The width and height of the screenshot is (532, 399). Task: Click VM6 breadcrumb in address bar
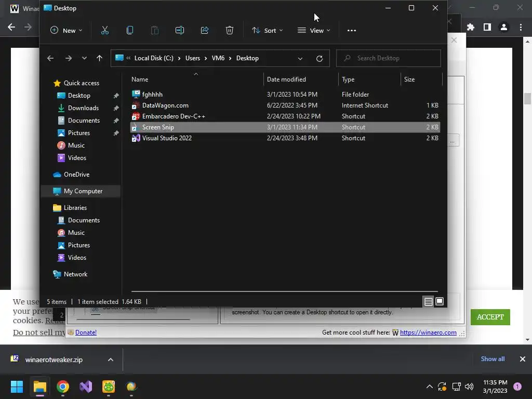click(218, 58)
